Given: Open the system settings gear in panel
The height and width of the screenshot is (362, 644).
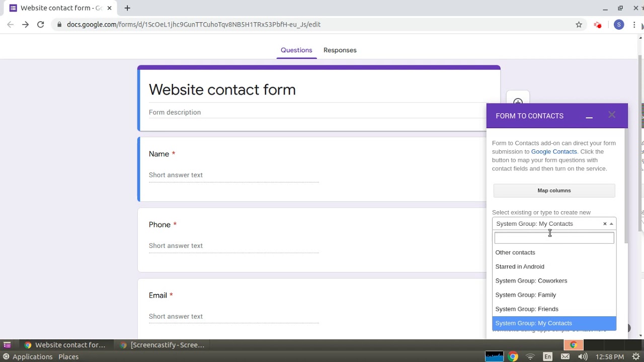Looking at the screenshot, I should tap(635, 357).
